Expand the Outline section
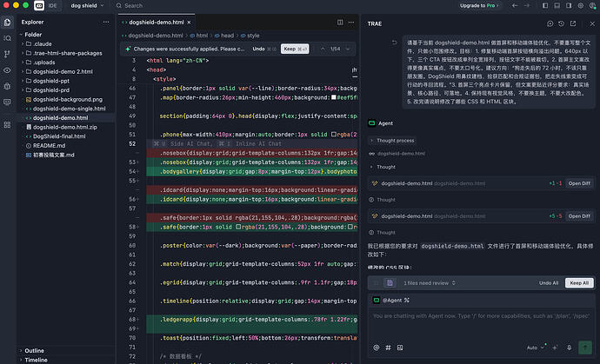Image resolution: width=600 pixels, height=364 pixels. 22,351
